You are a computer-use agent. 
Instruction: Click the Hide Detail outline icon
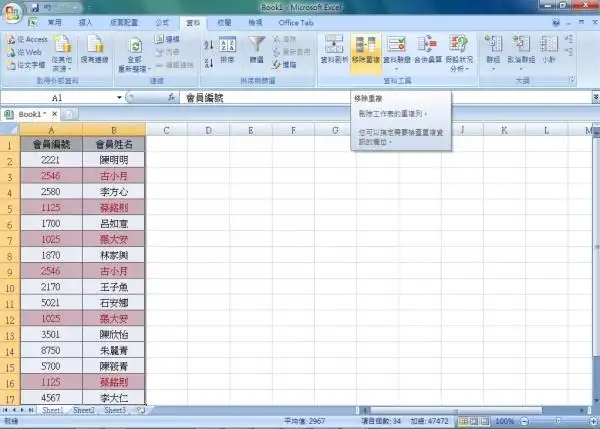(x=569, y=52)
